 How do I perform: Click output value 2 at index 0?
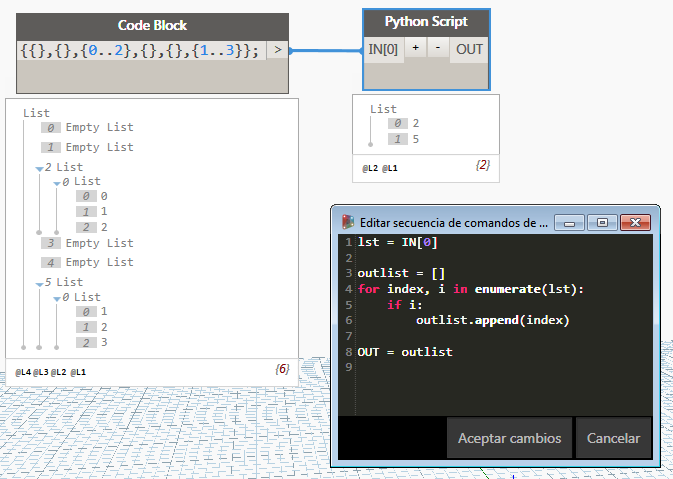415,124
